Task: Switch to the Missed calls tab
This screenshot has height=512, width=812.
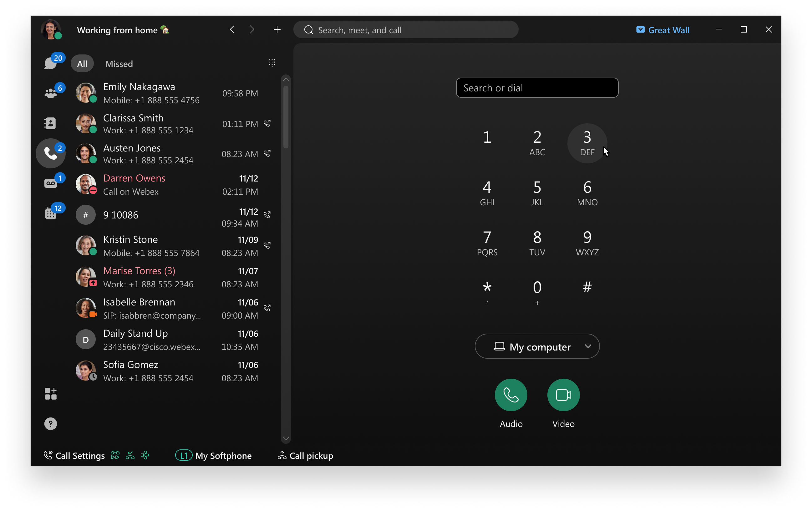Action: (119, 64)
